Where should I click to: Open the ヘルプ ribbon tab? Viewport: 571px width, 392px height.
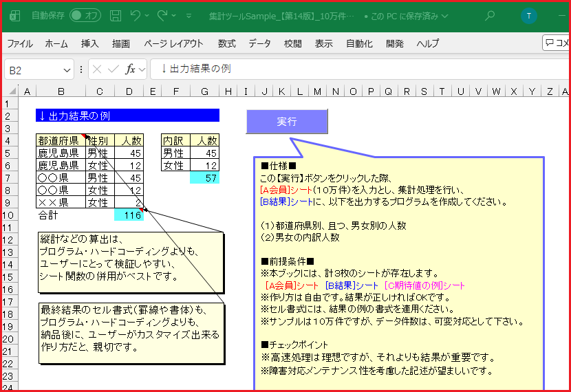(427, 44)
